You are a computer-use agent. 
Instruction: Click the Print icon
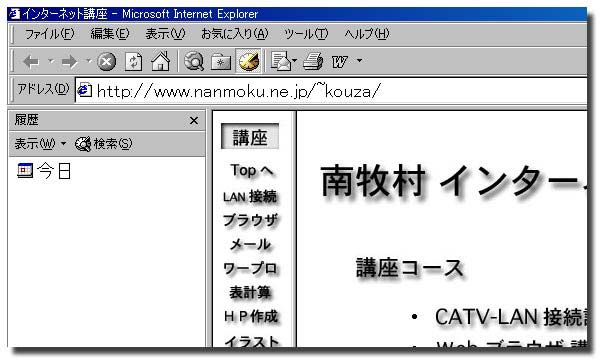pos(313,61)
